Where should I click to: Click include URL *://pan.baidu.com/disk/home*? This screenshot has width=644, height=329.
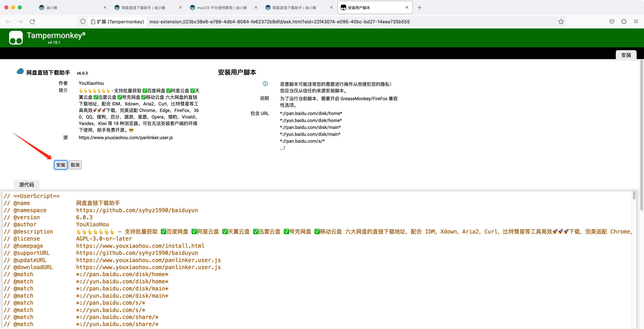311,113
